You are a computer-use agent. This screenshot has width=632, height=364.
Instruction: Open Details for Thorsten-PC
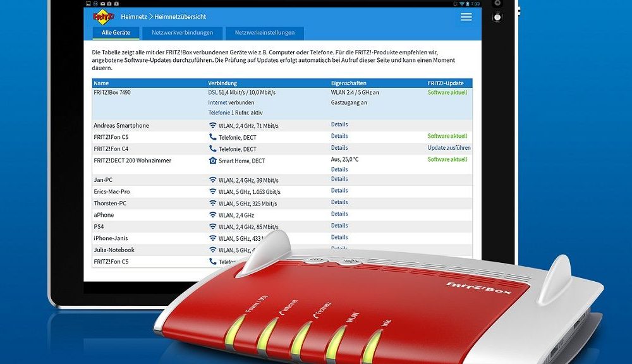pos(339,203)
